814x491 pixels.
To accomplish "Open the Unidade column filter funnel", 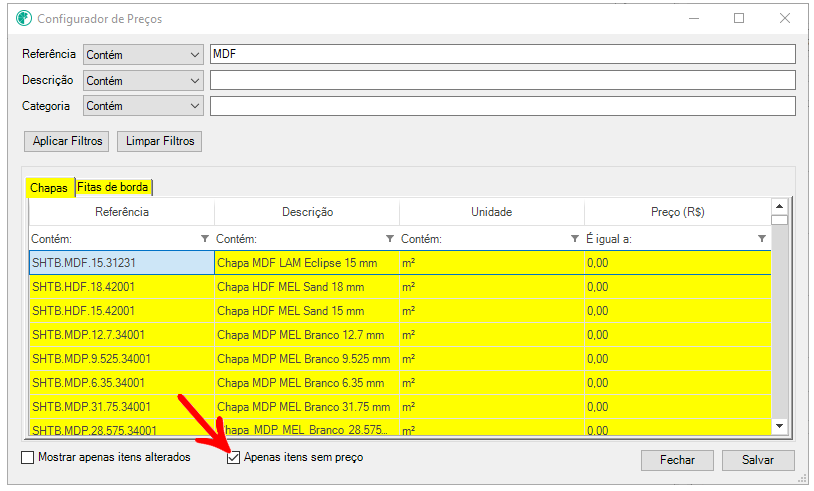I will point(575,239).
